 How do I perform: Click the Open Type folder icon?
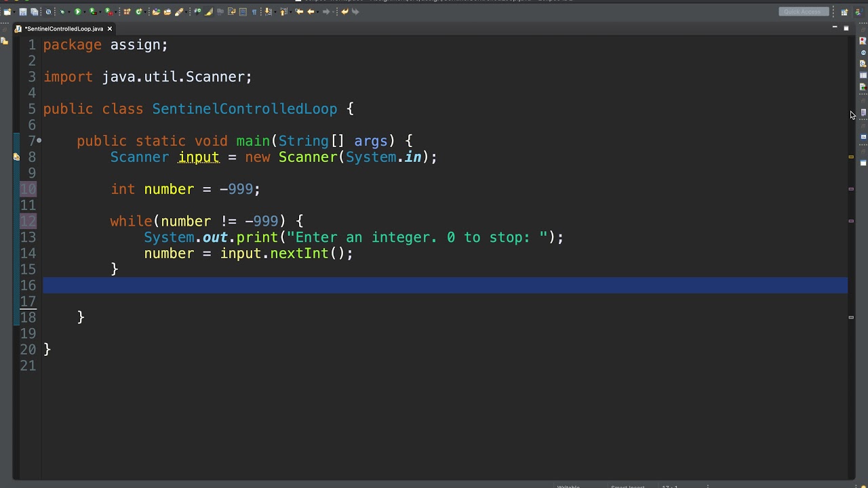pyautogui.click(x=156, y=12)
